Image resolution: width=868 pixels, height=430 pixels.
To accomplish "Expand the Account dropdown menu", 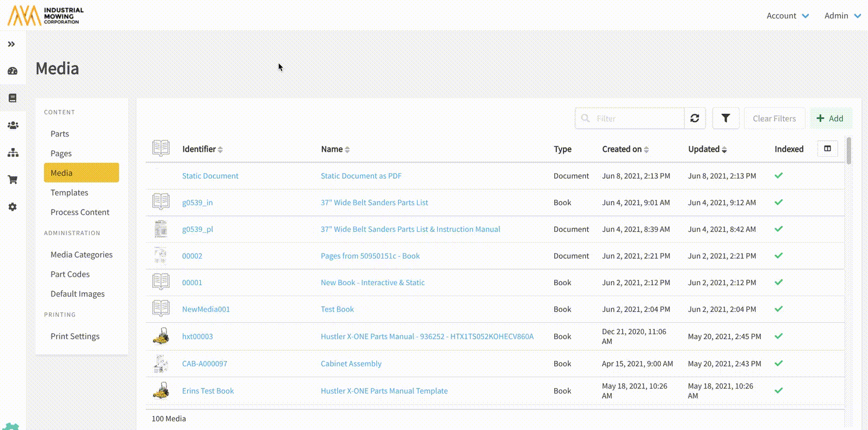I will (x=788, y=16).
